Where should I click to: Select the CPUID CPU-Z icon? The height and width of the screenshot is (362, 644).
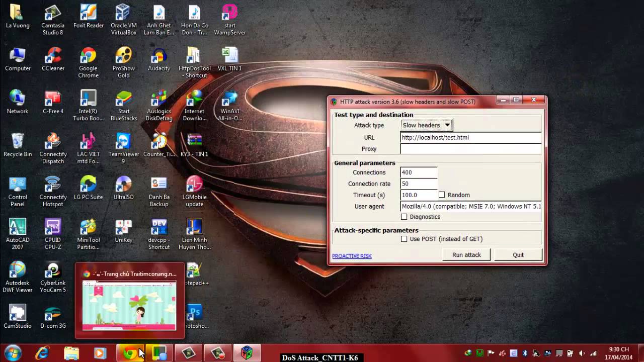(53, 234)
